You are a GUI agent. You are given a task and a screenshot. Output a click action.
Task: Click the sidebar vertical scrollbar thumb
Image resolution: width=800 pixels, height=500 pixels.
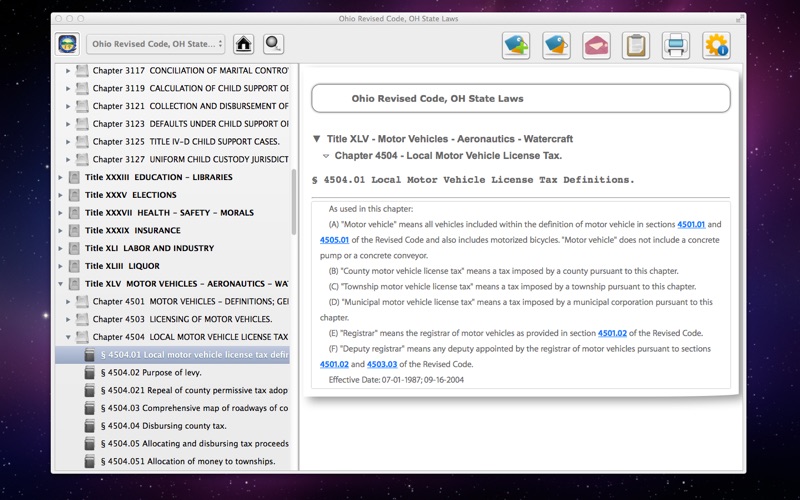(x=294, y=202)
